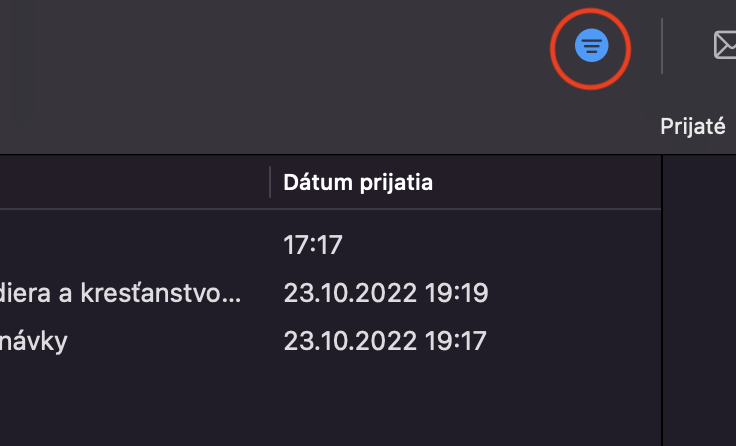Screen dimensions: 736x446
Task: Click column divider left of Dátum prijatia
Action: (x=270, y=183)
